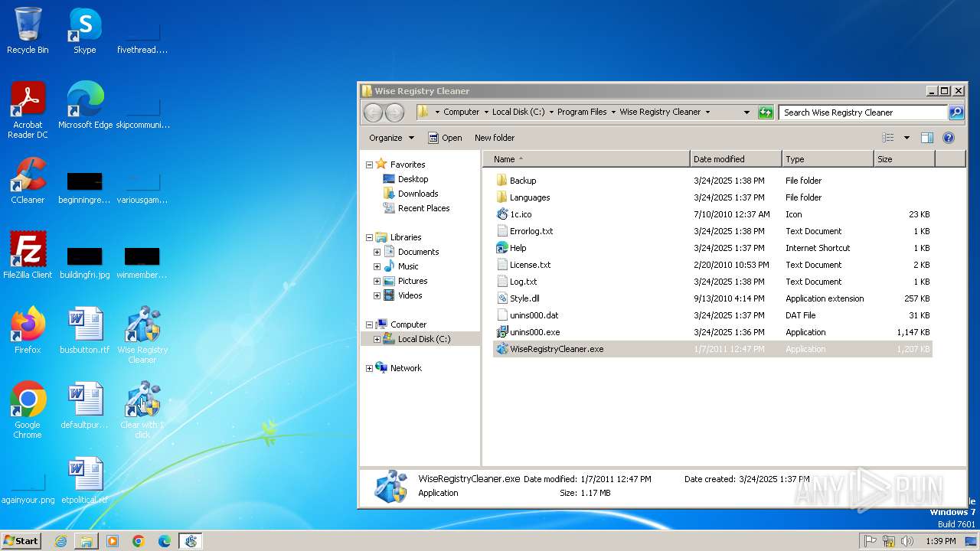Click the search magnifier icon
Viewport: 980px width, 551px height.
(956, 112)
